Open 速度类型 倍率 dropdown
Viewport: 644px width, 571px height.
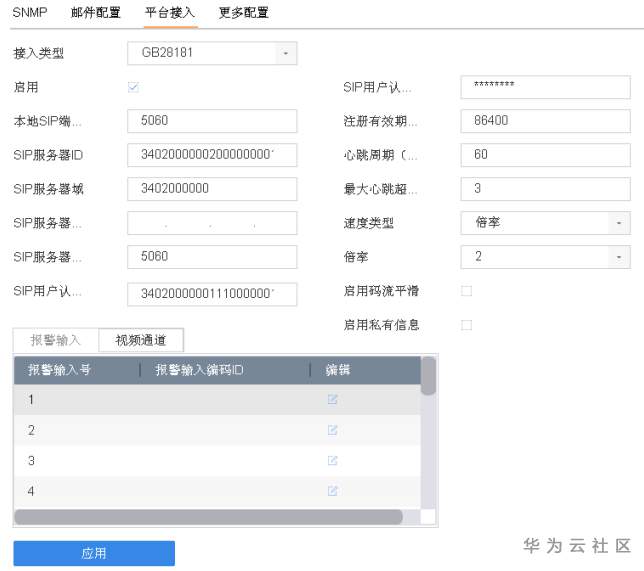click(545, 223)
